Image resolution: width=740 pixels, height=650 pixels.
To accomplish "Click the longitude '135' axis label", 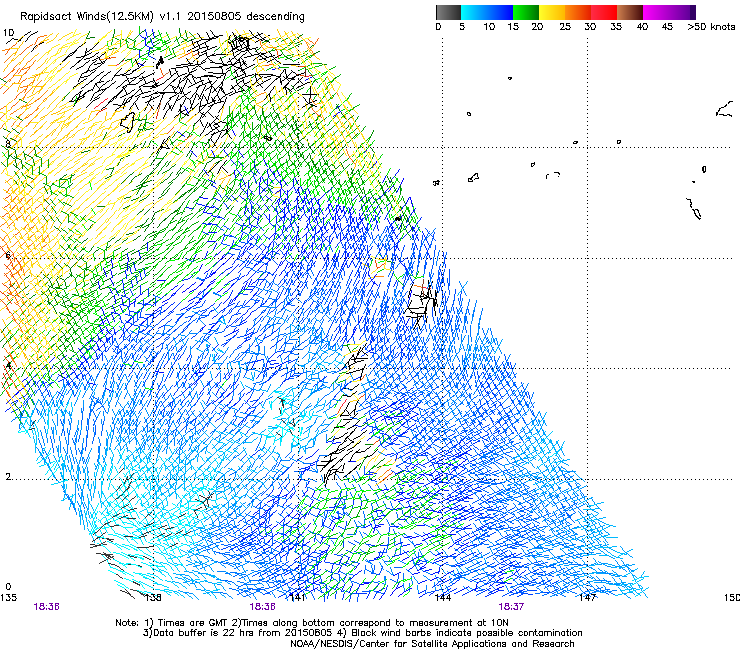I will (8, 598).
